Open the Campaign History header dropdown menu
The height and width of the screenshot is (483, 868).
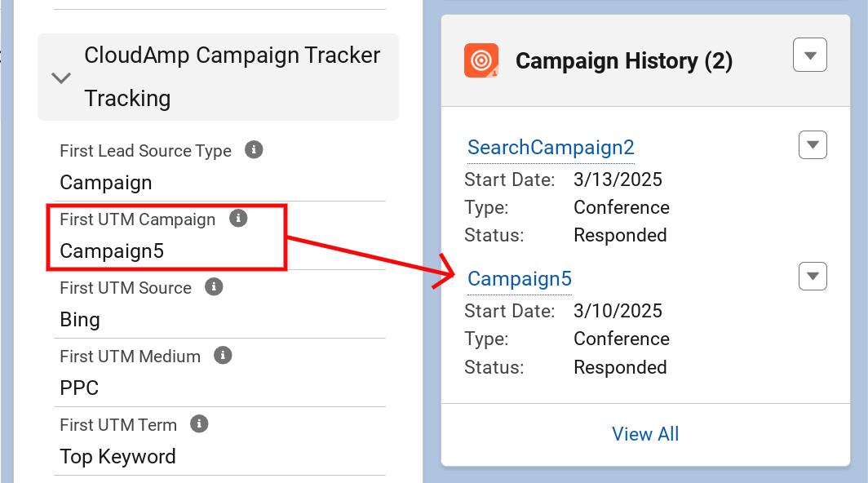(x=810, y=55)
